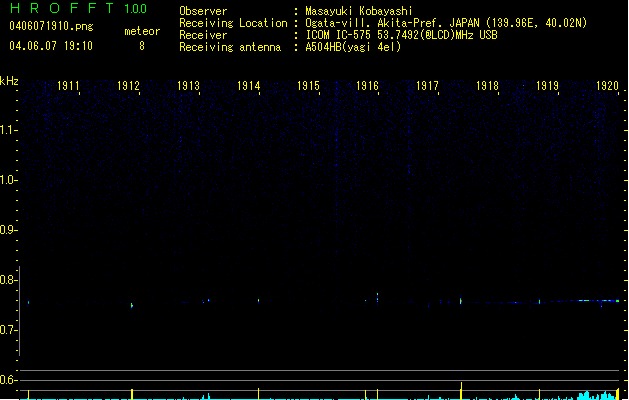Click the kHz axis unit label

click(9, 81)
